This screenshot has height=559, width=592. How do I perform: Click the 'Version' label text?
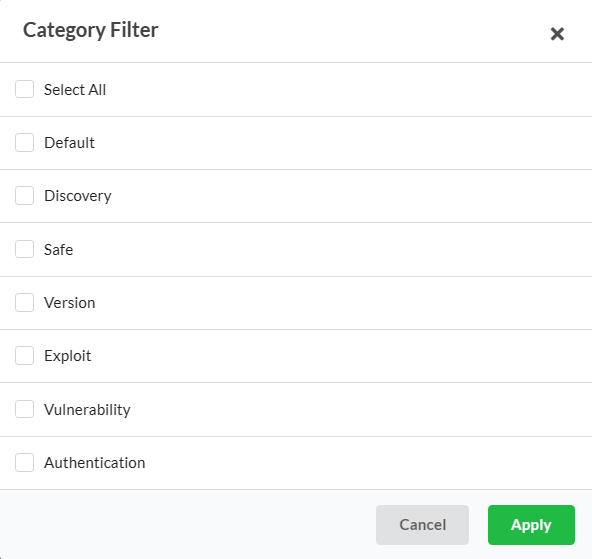click(x=69, y=303)
